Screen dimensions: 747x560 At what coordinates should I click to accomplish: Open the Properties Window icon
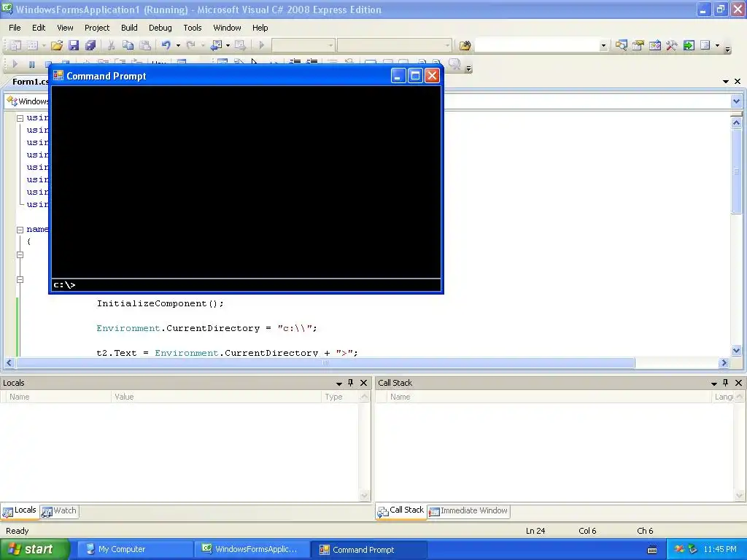[x=638, y=45]
